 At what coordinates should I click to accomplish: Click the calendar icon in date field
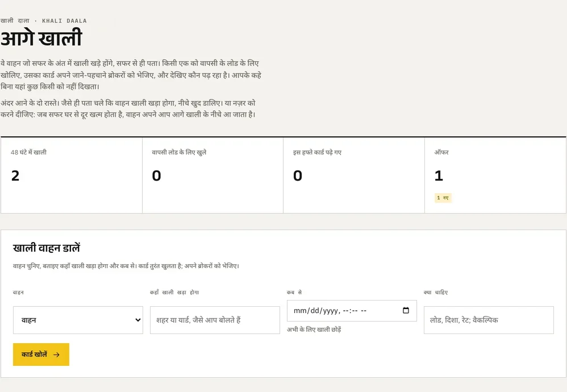coord(406,310)
